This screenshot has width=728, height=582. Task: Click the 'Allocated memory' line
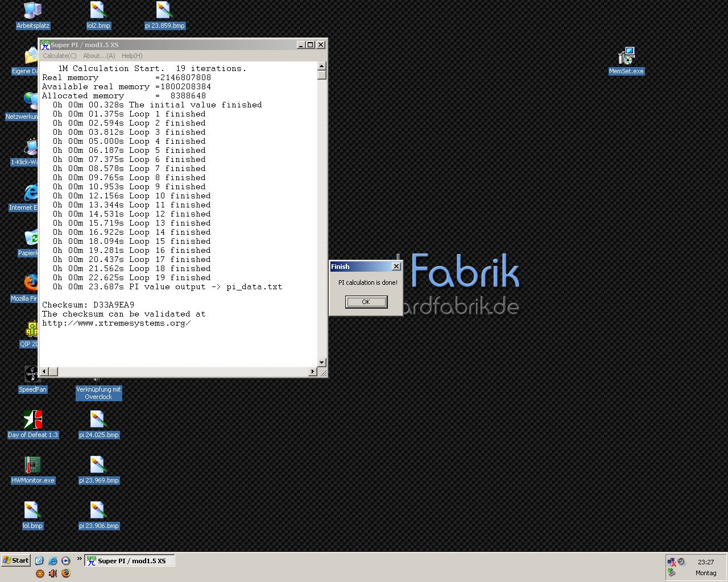click(124, 95)
